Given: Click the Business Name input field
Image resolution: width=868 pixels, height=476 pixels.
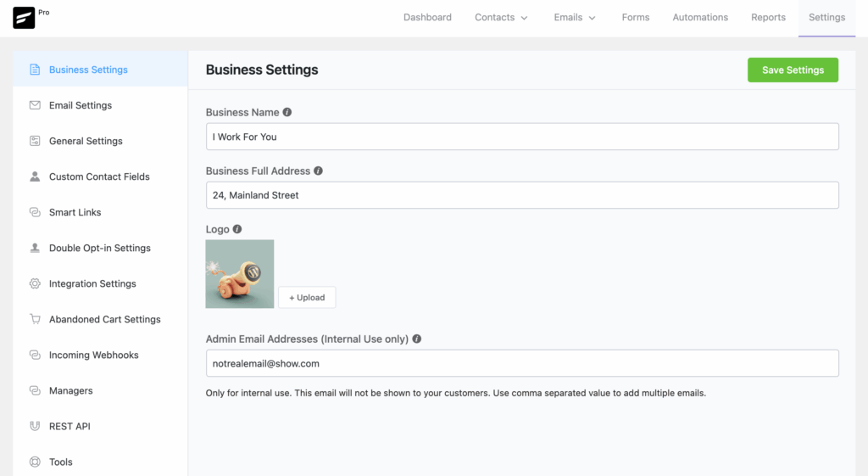Looking at the screenshot, I should coord(522,137).
